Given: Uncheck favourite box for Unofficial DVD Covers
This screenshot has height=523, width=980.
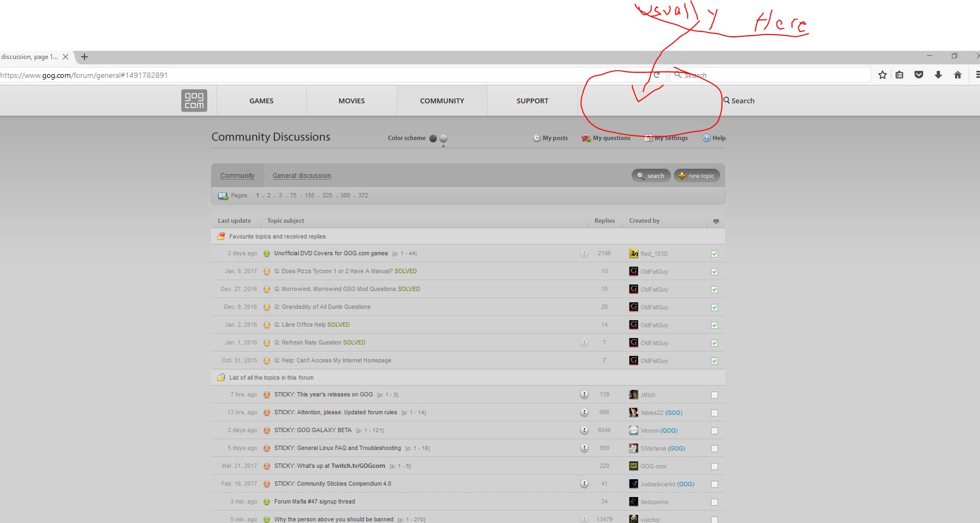Looking at the screenshot, I should (714, 254).
